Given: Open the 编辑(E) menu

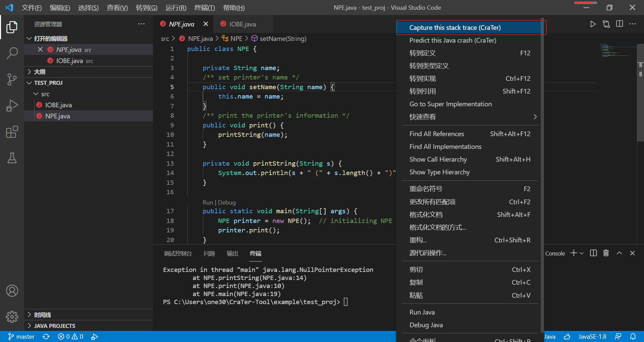Looking at the screenshot, I should (60, 8).
